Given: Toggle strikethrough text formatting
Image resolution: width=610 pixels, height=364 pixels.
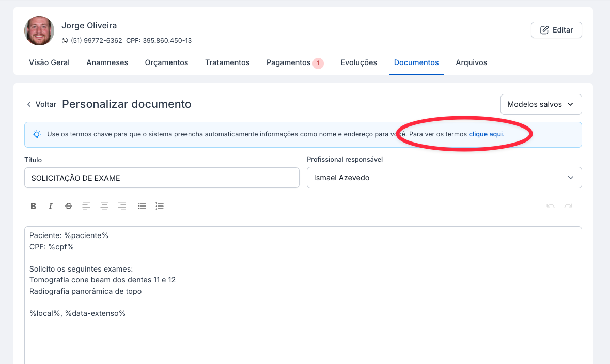Looking at the screenshot, I should point(68,206).
